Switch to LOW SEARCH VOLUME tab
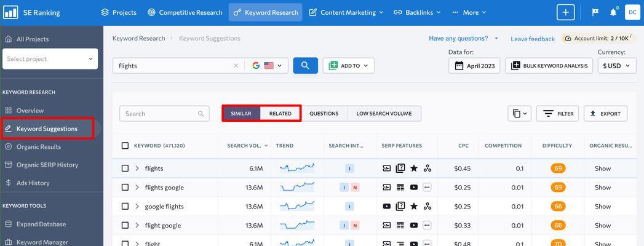The width and height of the screenshot is (644, 246). (x=384, y=113)
